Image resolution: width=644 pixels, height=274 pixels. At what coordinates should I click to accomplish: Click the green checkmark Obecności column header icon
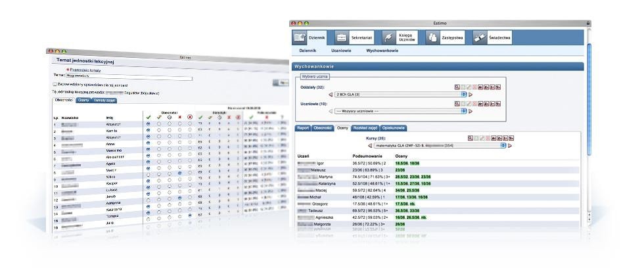(x=149, y=117)
